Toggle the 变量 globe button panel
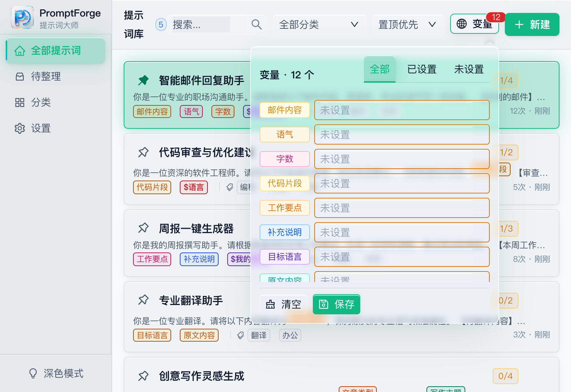Image resolution: width=571 pixels, height=392 pixels. coord(474,24)
